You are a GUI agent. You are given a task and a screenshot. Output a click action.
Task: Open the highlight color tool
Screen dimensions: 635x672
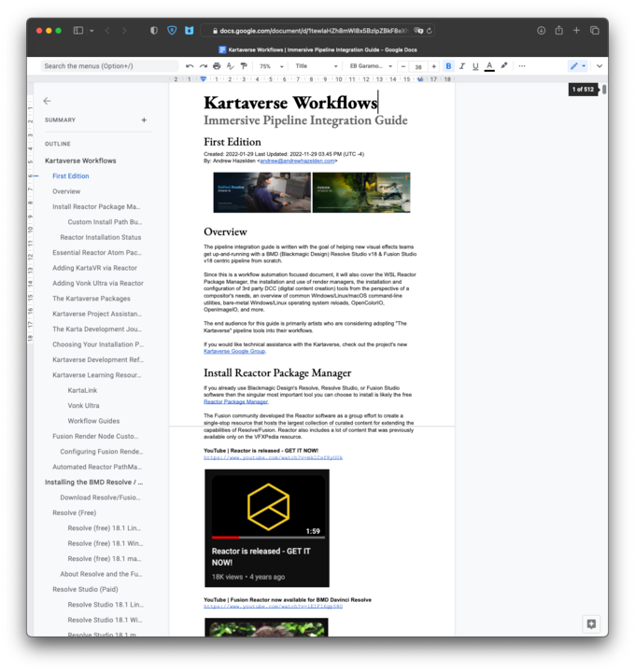click(504, 66)
